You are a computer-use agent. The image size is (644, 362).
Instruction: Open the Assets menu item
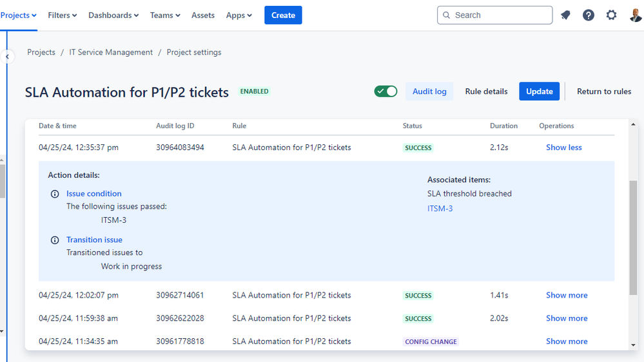(203, 15)
